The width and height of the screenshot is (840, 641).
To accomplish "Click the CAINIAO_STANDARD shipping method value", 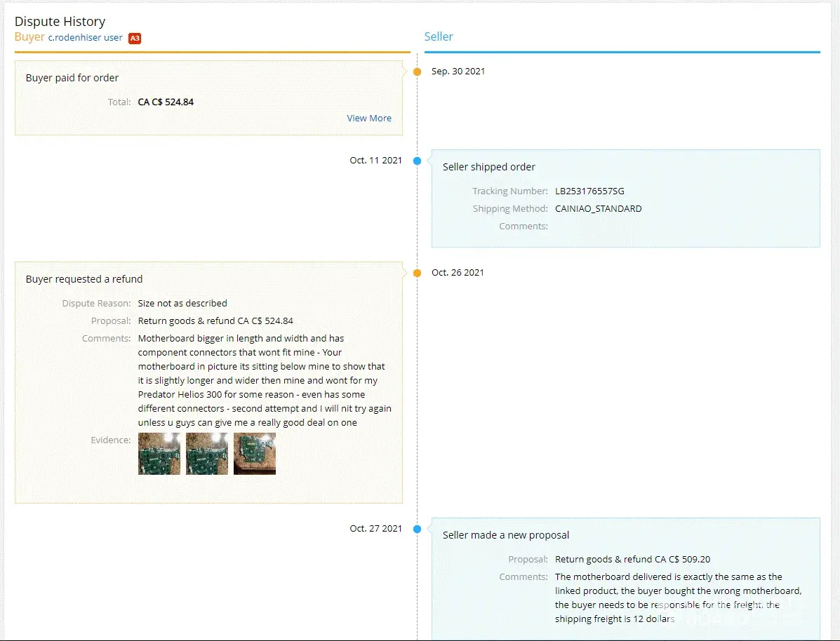I will tap(598, 208).
